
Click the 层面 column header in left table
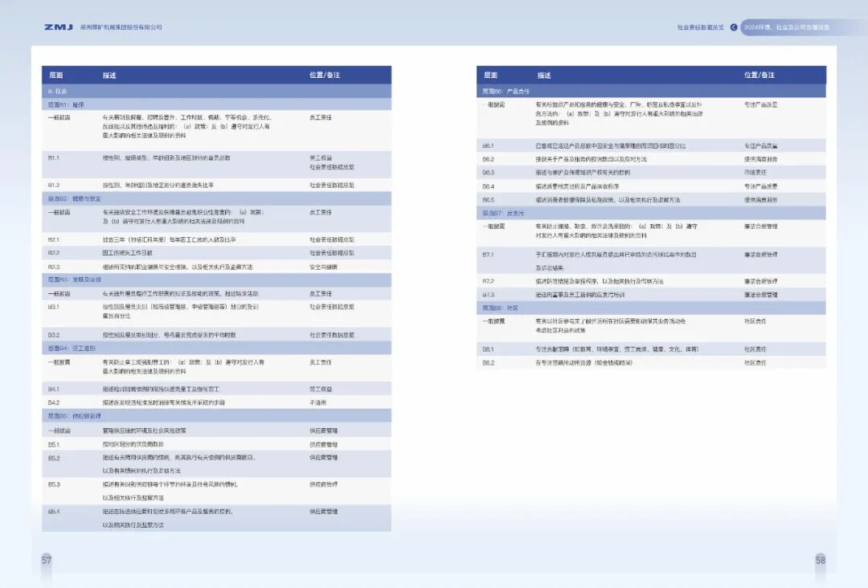coord(56,76)
